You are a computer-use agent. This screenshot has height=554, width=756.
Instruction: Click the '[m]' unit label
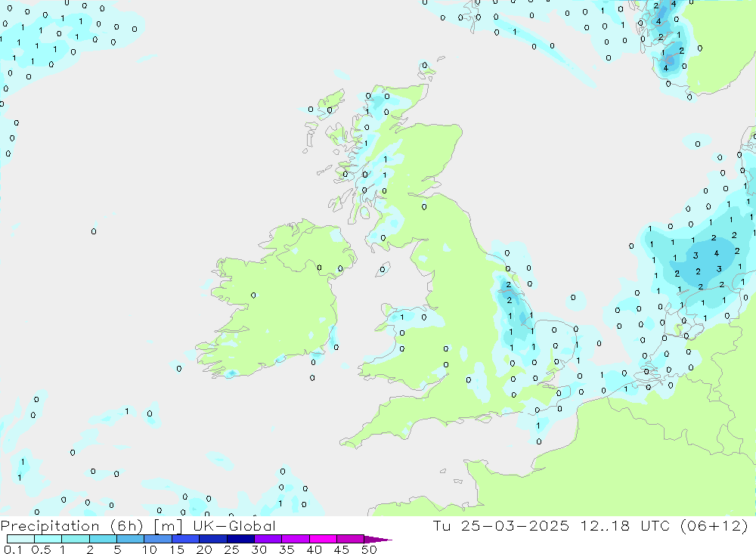point(168,526)
